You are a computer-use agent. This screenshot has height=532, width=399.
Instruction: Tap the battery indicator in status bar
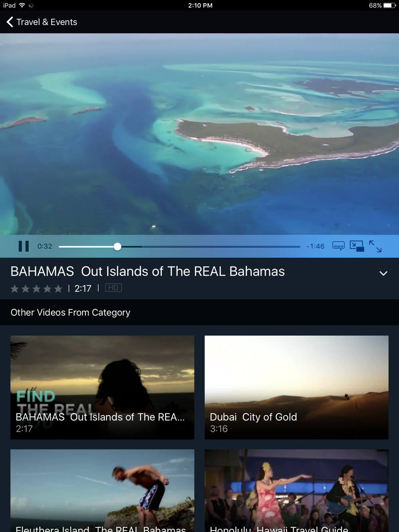point(390,6)
